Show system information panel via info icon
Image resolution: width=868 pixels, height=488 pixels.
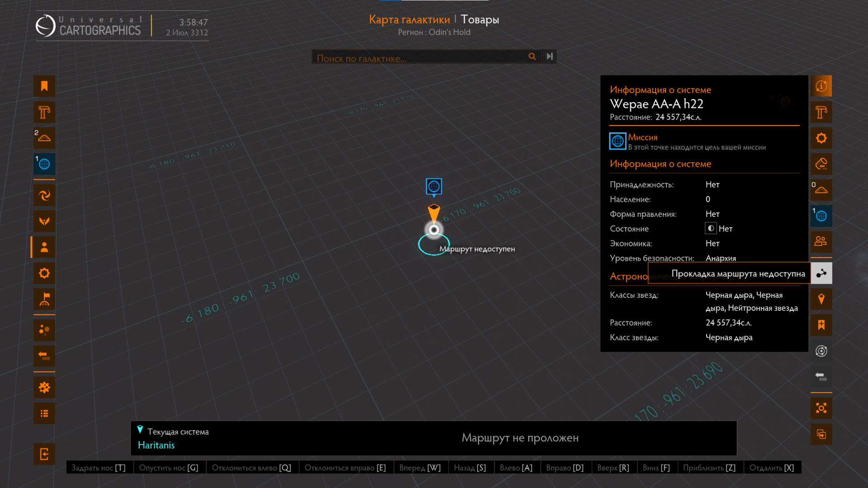coord(821,86)
